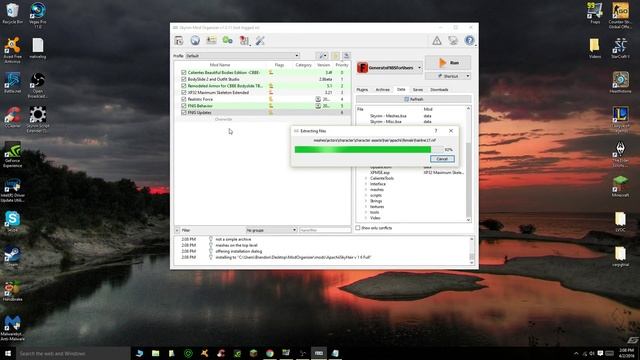
Task: Open Settings wrench and screwdriver icon
Action: [260, 40]
